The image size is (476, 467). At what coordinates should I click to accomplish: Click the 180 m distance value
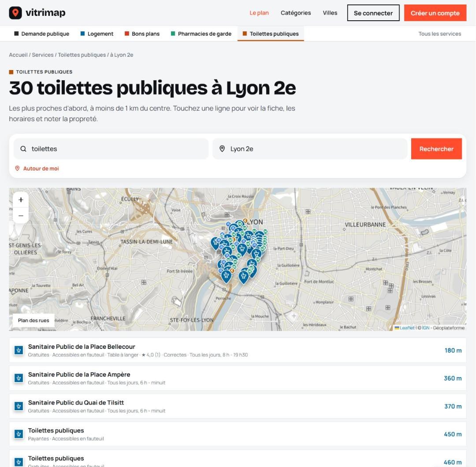tap(453, 351)
